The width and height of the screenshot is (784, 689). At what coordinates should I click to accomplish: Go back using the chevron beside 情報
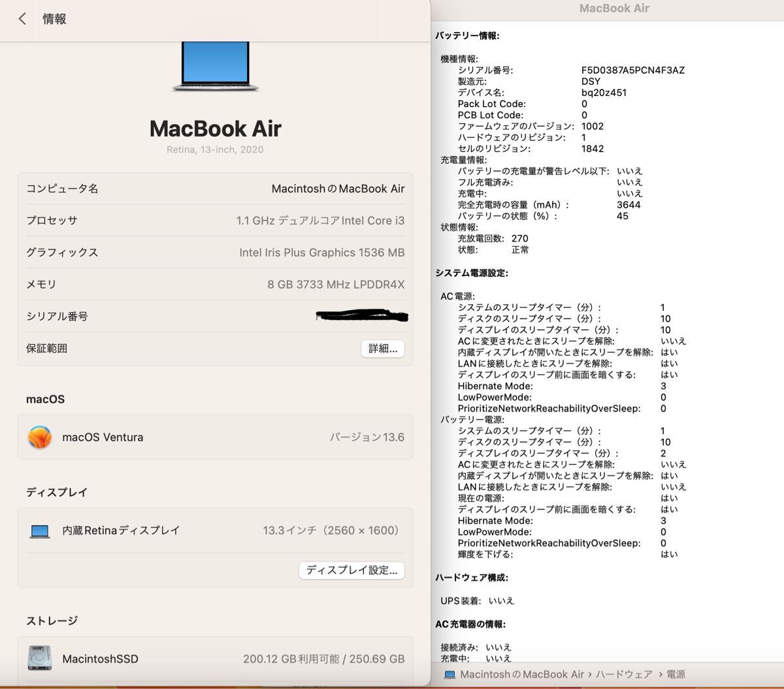[22, 19]
